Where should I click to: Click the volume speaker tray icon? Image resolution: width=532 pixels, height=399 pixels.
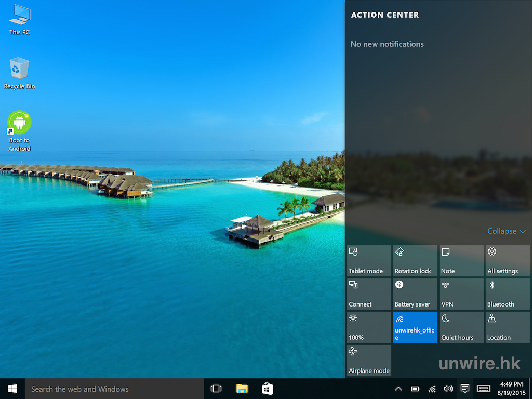point(448,389)
